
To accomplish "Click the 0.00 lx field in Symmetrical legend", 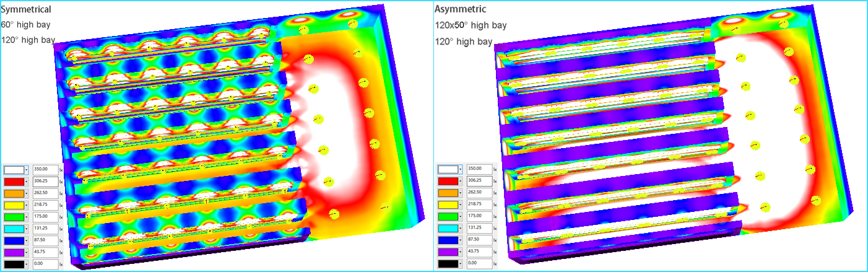I will [x=45, y=263].
